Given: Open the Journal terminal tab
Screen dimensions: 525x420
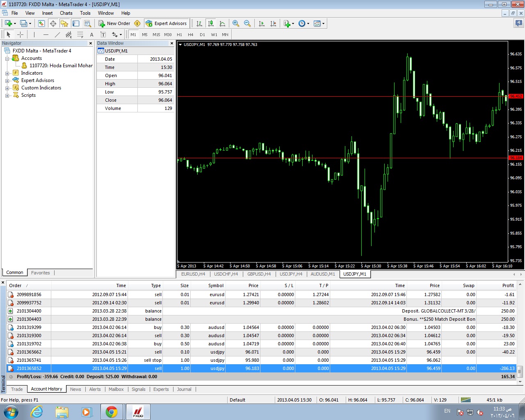Looking at the screenshot, I should pos(184,389).
